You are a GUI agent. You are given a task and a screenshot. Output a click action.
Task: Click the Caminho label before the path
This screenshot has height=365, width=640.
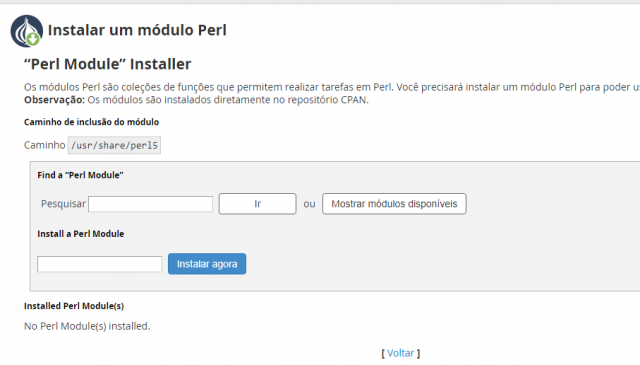click(x=44, y=145)
